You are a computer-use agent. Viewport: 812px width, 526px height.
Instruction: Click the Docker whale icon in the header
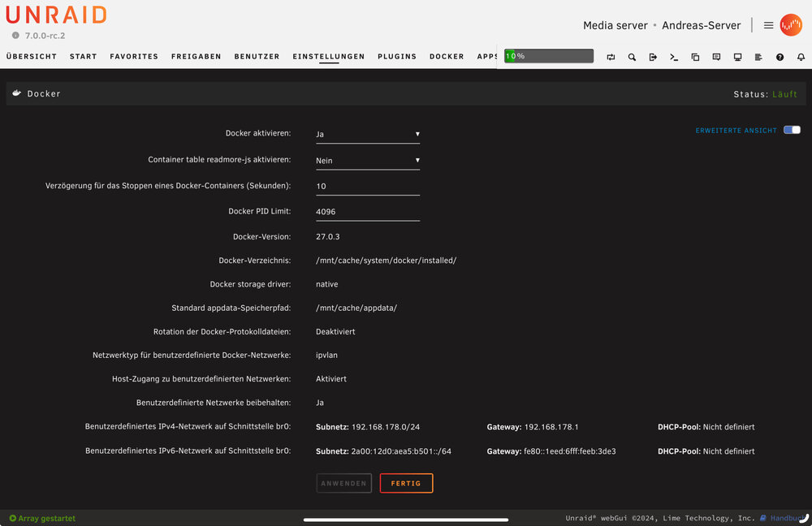click(16, 93)
